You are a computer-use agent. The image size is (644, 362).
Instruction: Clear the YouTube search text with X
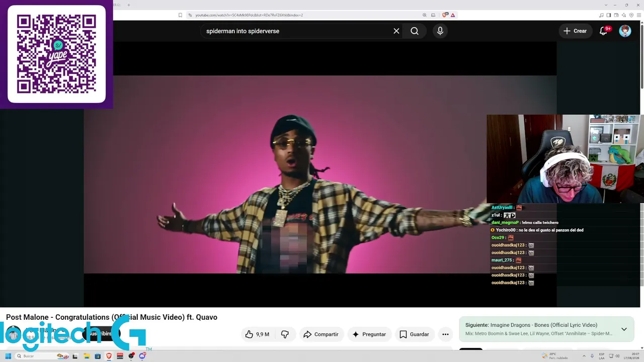396,31
